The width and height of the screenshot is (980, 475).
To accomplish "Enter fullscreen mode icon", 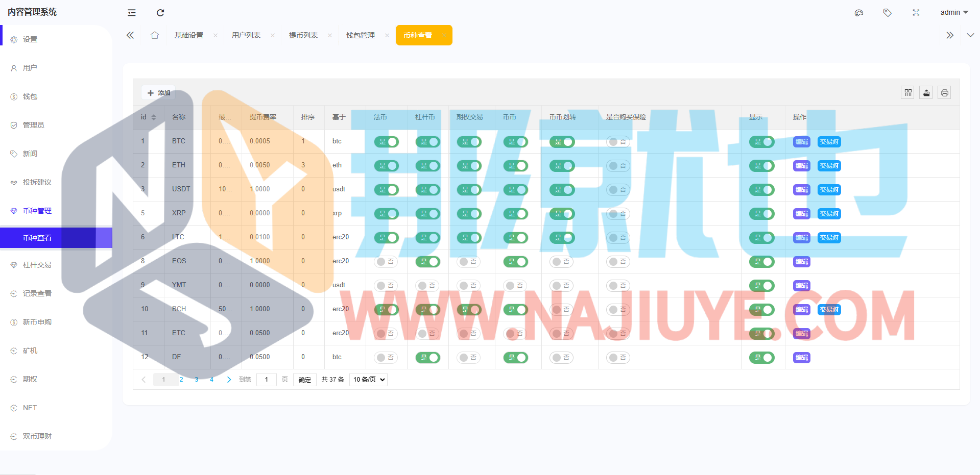I will pos(916,13).
